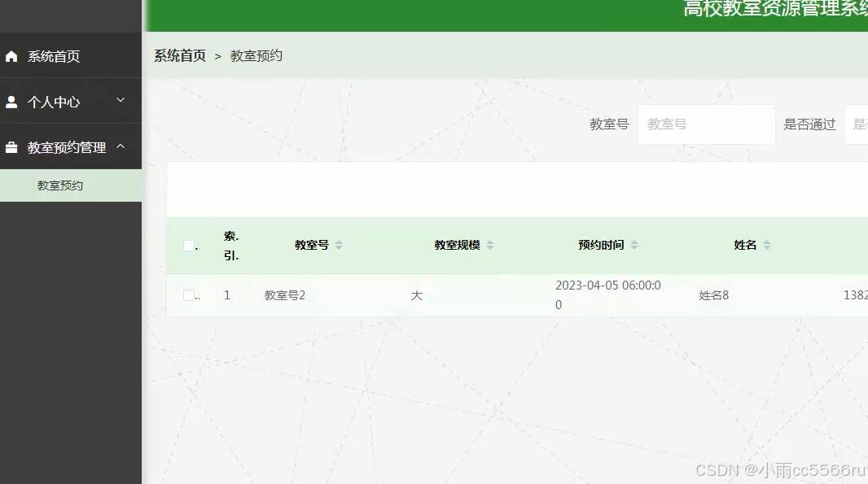Check the checkbox for the 教室号2 row
Viewport: 868px width, 484px height.
[x=188, y=294]
